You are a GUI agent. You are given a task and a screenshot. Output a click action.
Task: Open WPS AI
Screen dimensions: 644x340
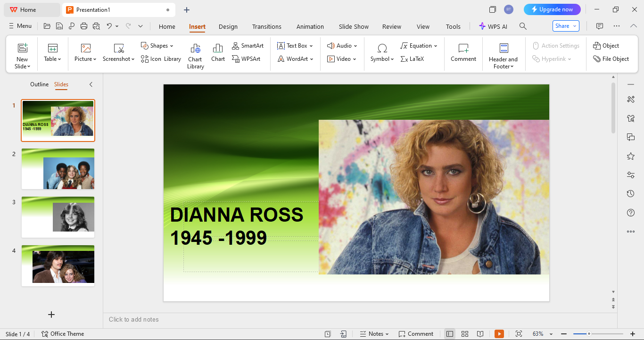(x=493, y=26)
